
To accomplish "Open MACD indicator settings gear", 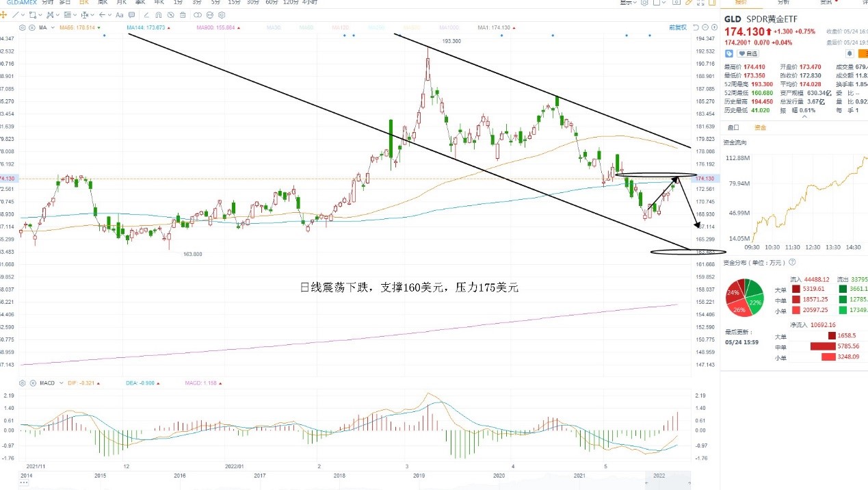I will (22, 383).
